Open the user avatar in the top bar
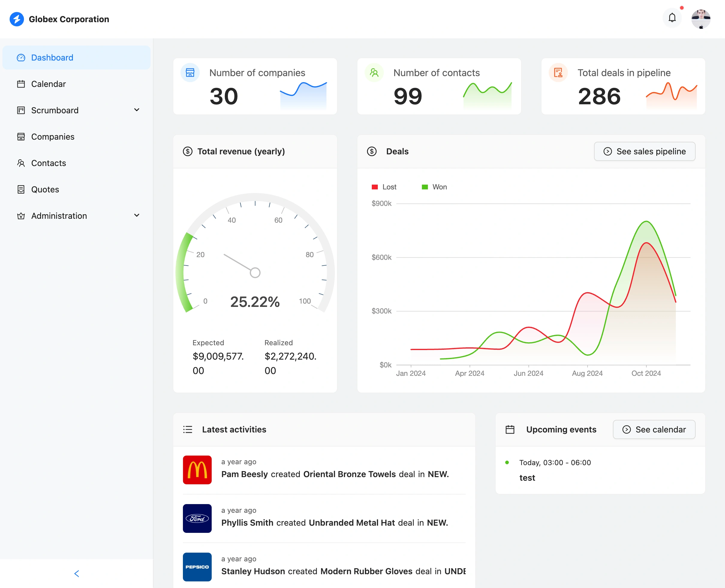The image size is (725, 588). point(701,19)
